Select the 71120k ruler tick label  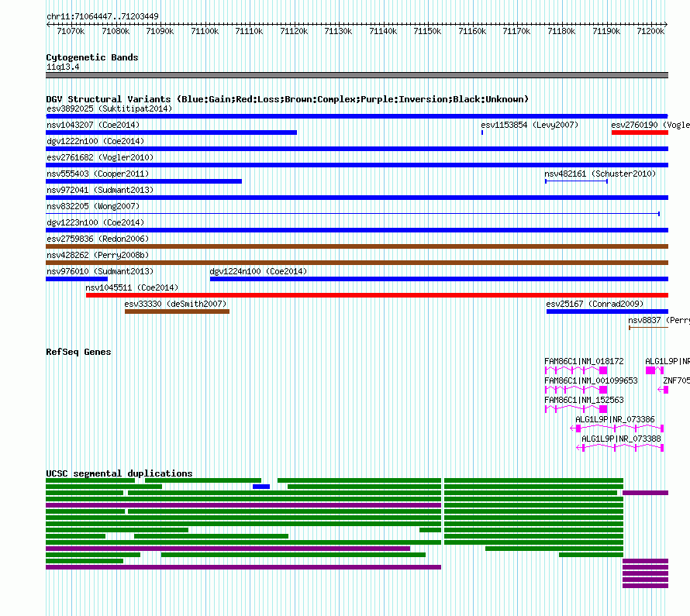point(294,31)
